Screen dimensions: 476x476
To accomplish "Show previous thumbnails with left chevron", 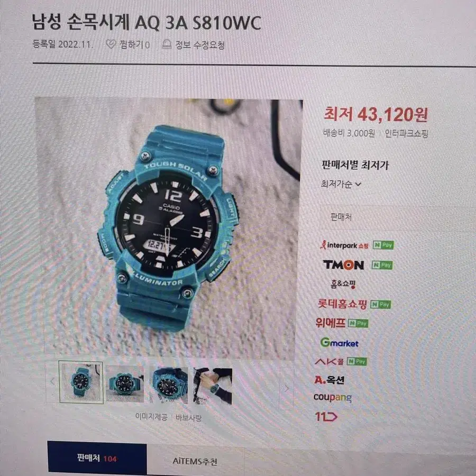I will coord(52,381).
